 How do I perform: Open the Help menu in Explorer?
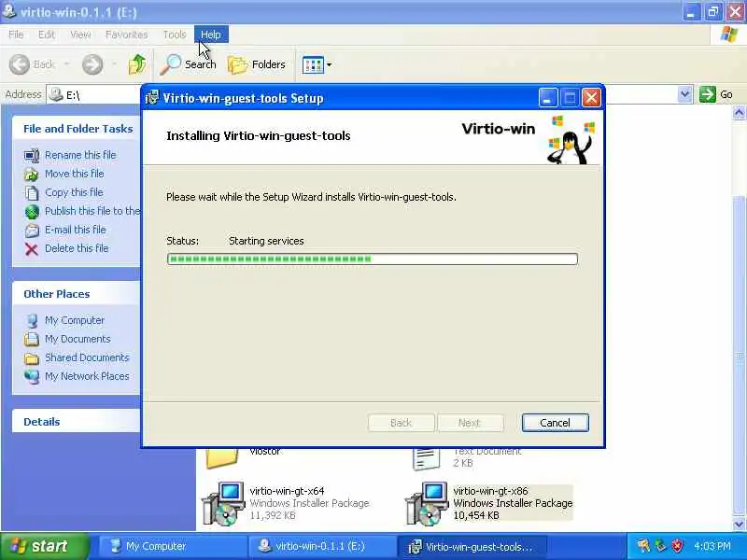click(211, 35)
